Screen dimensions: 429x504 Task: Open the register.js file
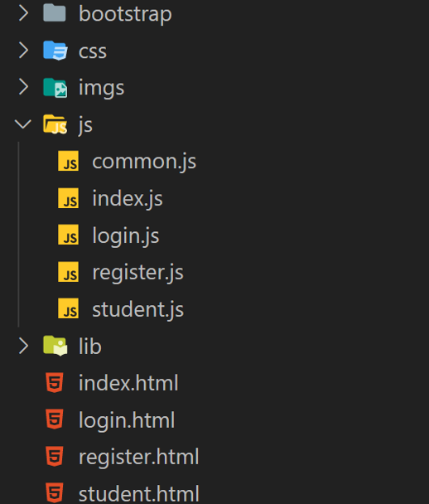point(137,273)
